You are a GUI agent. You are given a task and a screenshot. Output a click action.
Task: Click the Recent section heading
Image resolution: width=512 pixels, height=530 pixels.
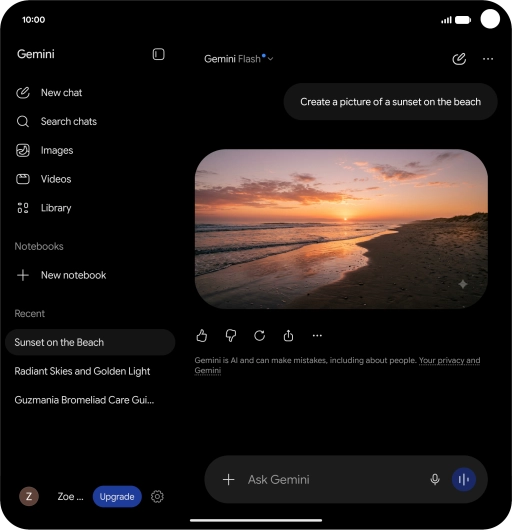[x=29, y=314]
